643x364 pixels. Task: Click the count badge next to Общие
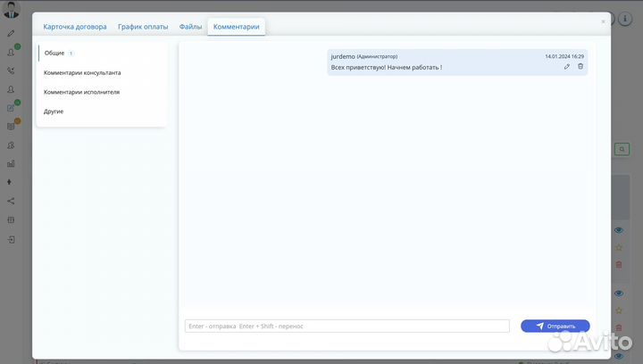pyautogui.click(x=71, y=54)
